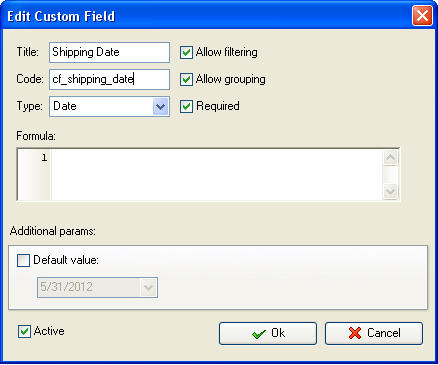Focus the Title field containing Shipping Date

109,52
